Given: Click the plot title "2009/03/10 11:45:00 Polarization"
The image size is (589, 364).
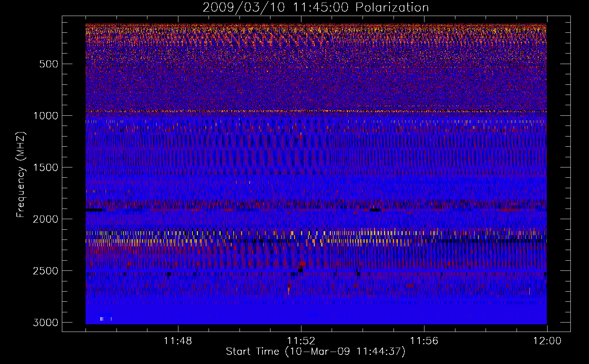Looking at the screenshot, I should coord(316,7).
